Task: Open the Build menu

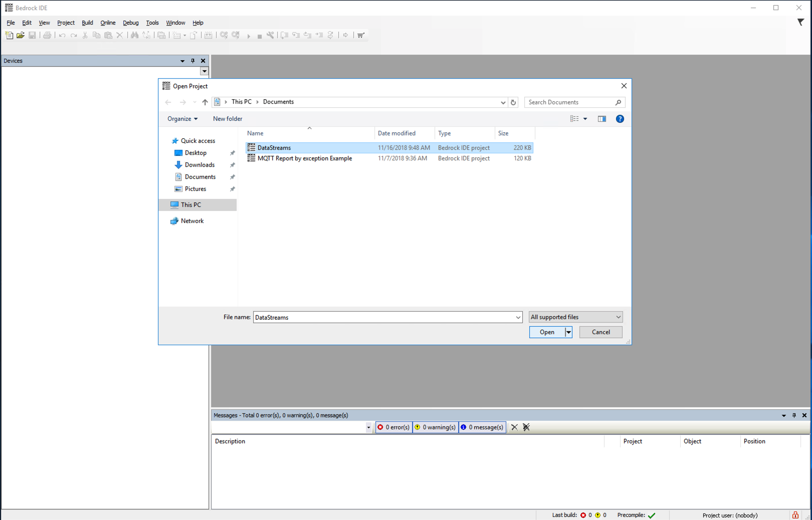Action: click(87, 23)
